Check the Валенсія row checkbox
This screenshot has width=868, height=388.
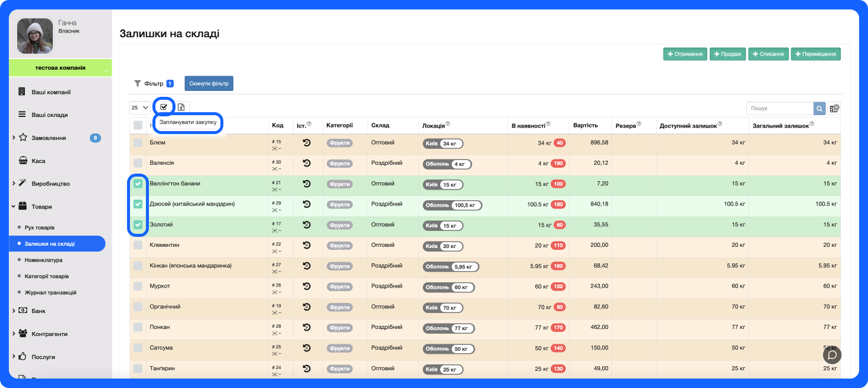[x=138, y=163]
